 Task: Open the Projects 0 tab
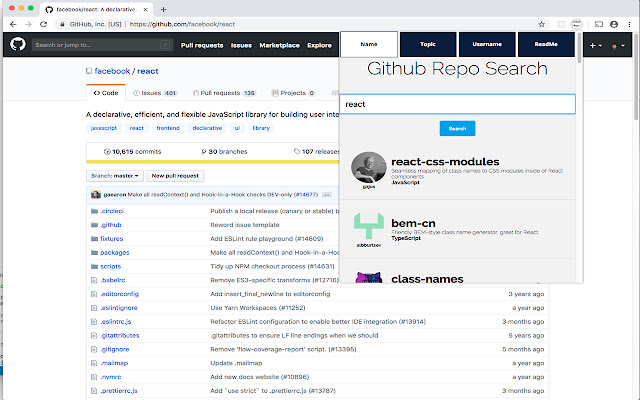tap(293, 93)
